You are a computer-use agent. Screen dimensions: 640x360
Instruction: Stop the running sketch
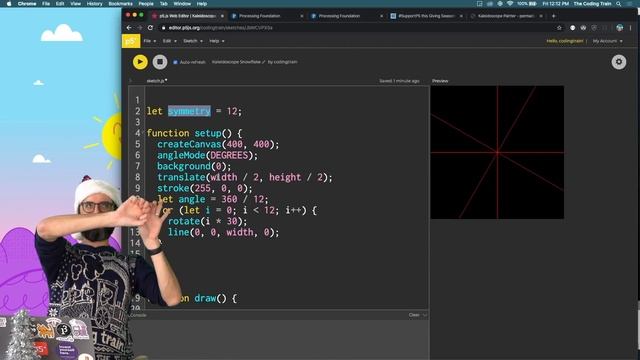pos(160,62)
